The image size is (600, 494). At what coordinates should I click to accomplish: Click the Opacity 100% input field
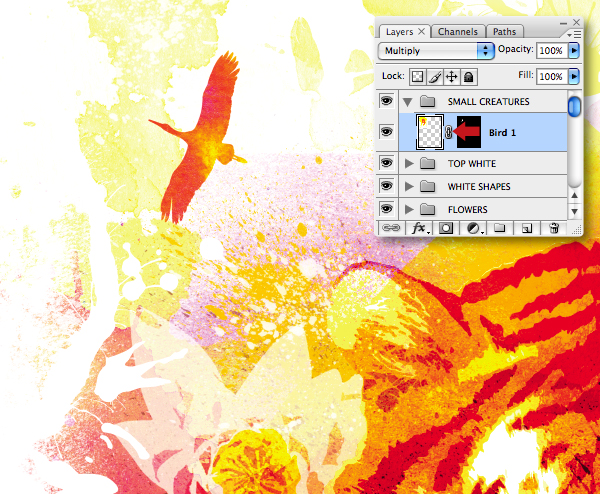tap(551, 50)
